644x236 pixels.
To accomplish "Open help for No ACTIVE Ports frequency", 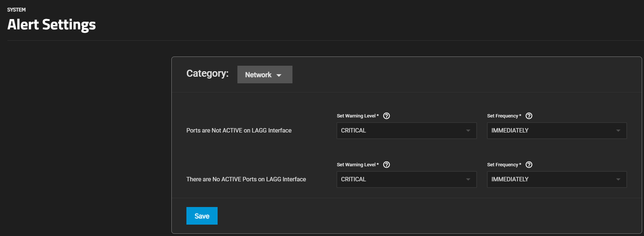I will tap(529, 165).
